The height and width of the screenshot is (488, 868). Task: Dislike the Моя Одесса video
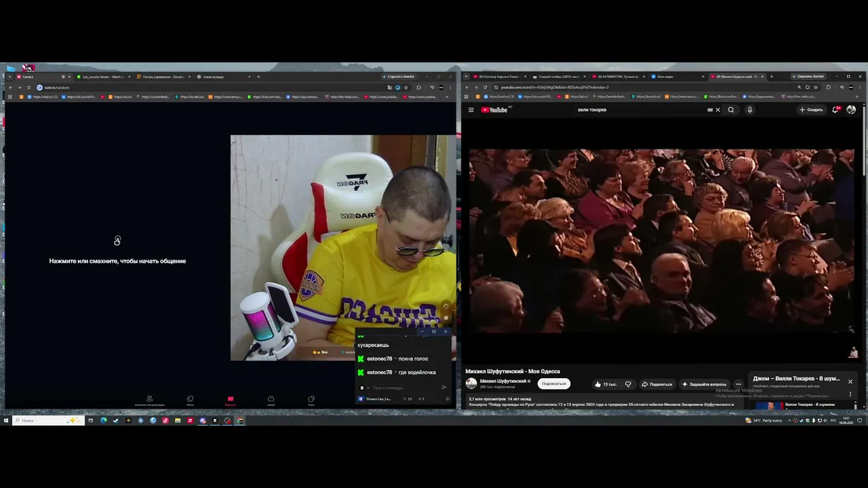[x=628, y=384]
